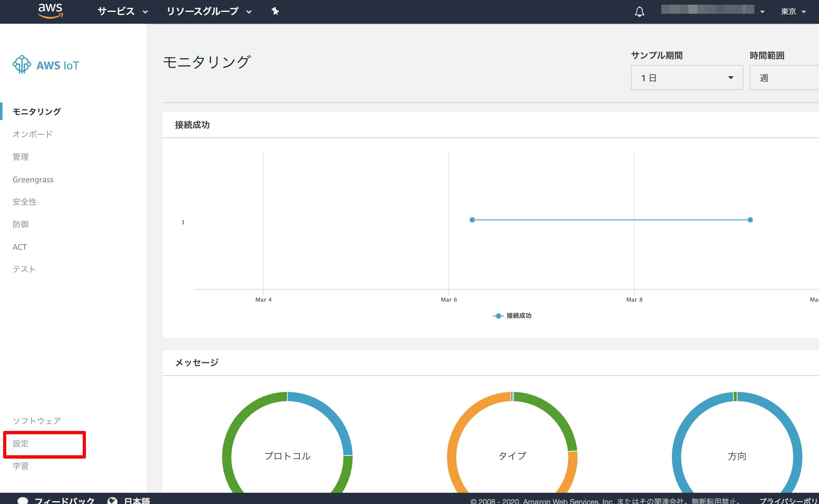
Task: Open テスト in the sidebar
Action: (24, 269)
